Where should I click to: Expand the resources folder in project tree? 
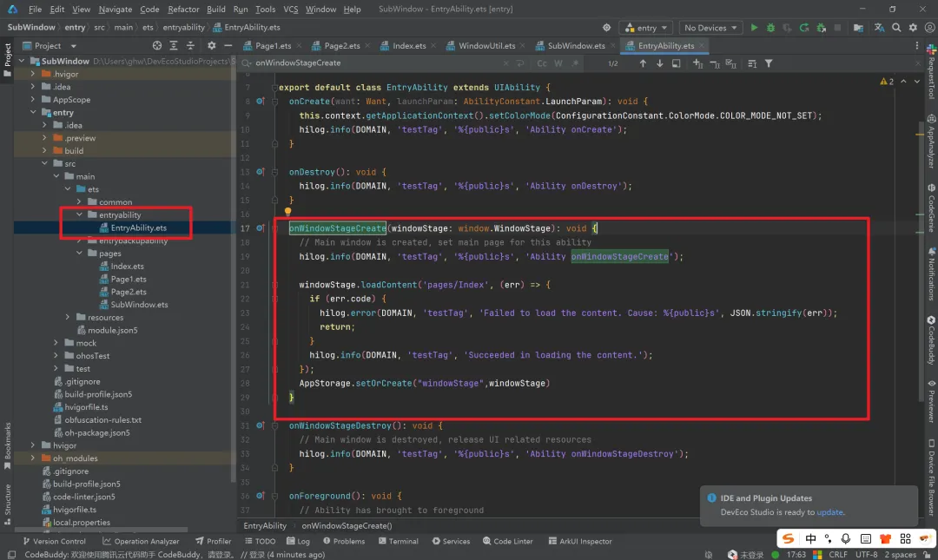coord(69,318)
